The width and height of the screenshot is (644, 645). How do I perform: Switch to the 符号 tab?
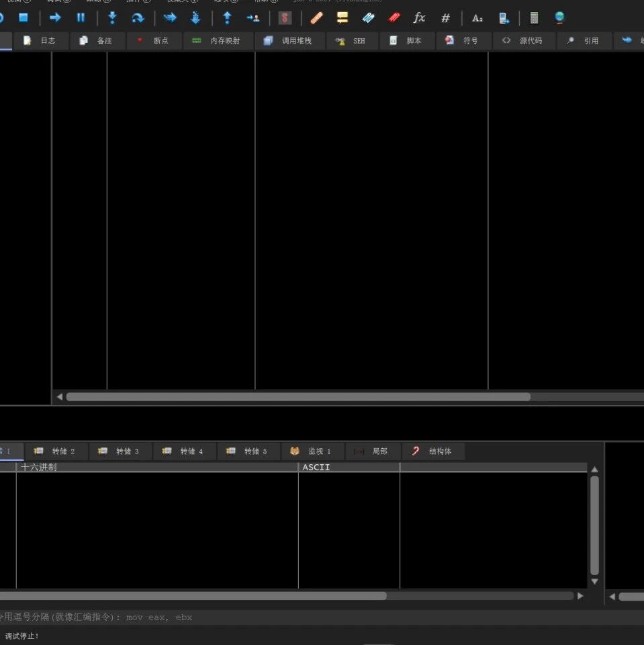(463, 41)
